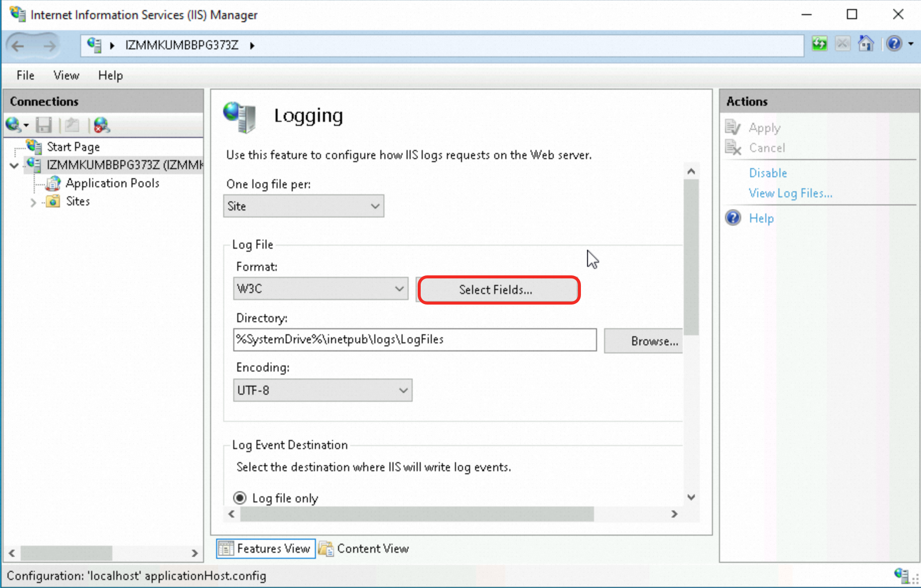Click Disable in the Actions pane
The image size is (921, 588).
[768, 173]
